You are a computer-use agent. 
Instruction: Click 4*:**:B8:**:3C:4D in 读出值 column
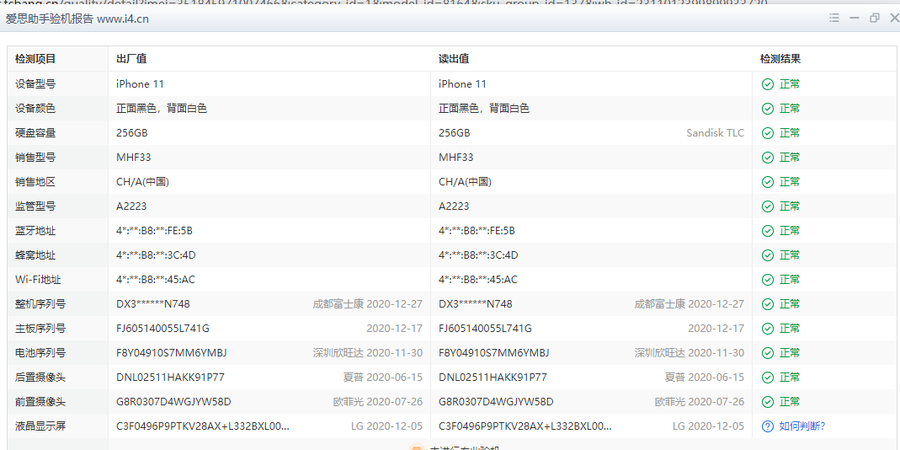pyautogui.click(x=478, y=255)
